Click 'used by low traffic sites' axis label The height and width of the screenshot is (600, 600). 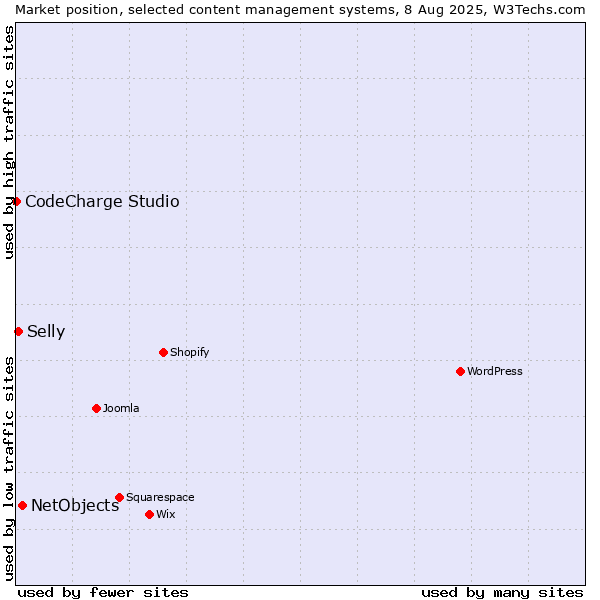(8, 469)
